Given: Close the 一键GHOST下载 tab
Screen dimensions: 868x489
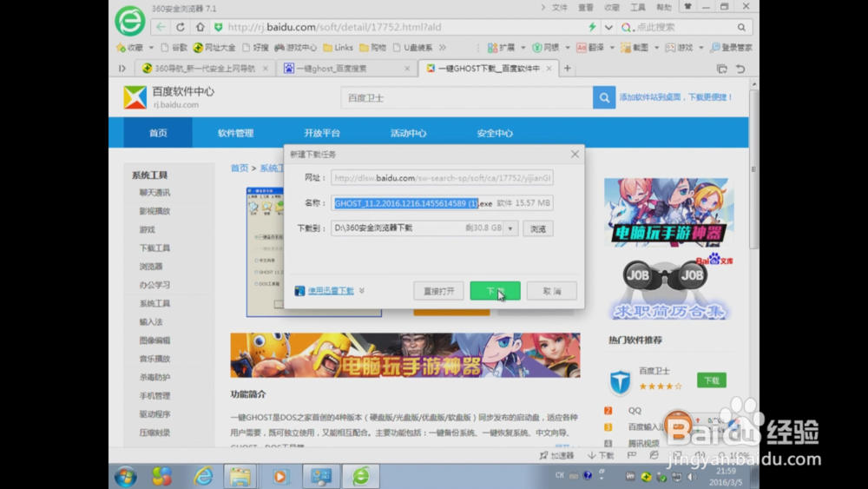Looking at the screenshot, I should pos(549,68).
